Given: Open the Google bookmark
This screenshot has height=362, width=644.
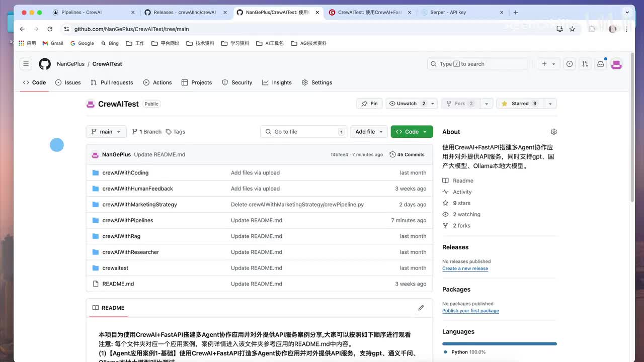Looking at the screenshot, I should [x=82, y=43].
